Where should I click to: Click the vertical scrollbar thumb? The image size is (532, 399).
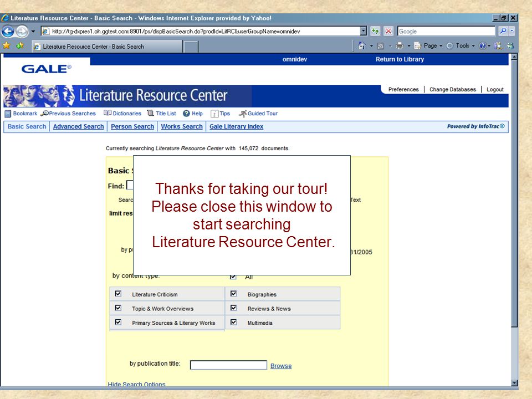[514, 194]
